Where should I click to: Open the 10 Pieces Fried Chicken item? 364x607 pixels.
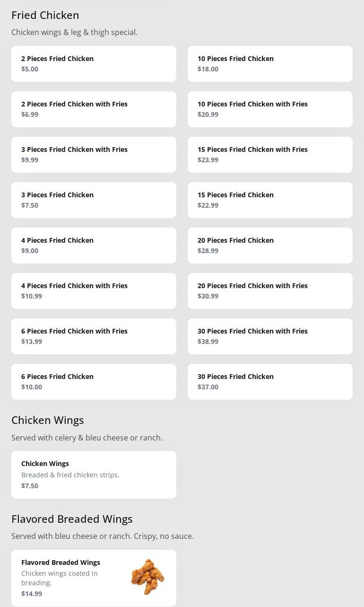coord(270,64)
